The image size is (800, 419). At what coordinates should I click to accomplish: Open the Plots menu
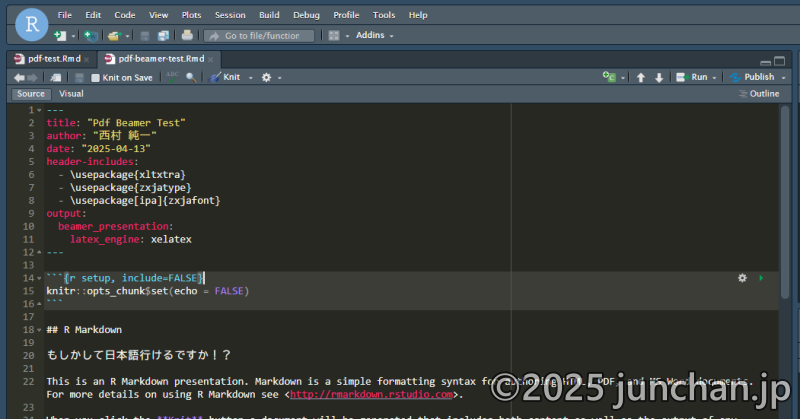coord(191,15)
